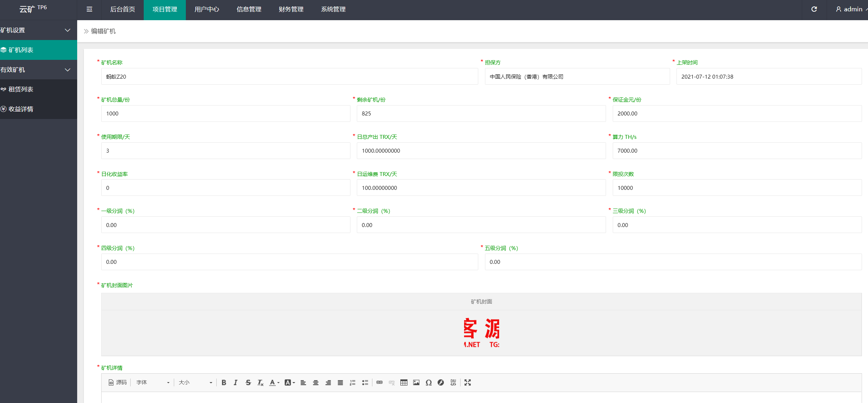Viewport: 868px width, 403px height.
Task: Insert numbered list in editor
Action: (353, 382)
